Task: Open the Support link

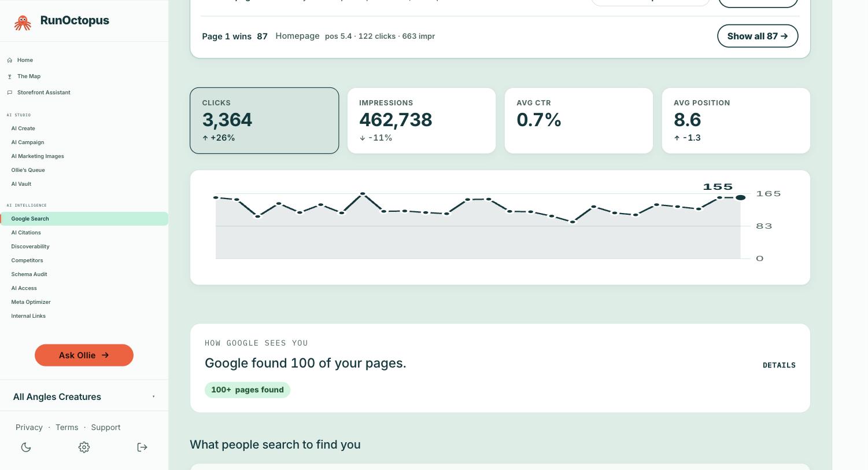Action: pos(106,427)
